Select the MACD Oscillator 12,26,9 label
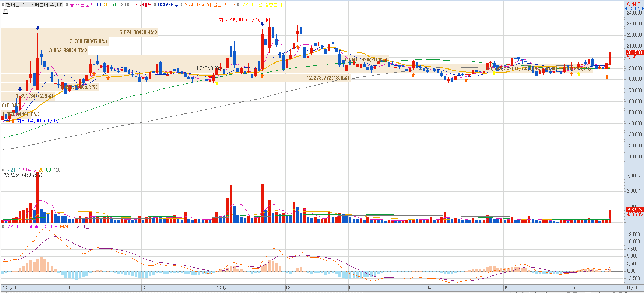This screenshot has width=644, height=293. 32,226
